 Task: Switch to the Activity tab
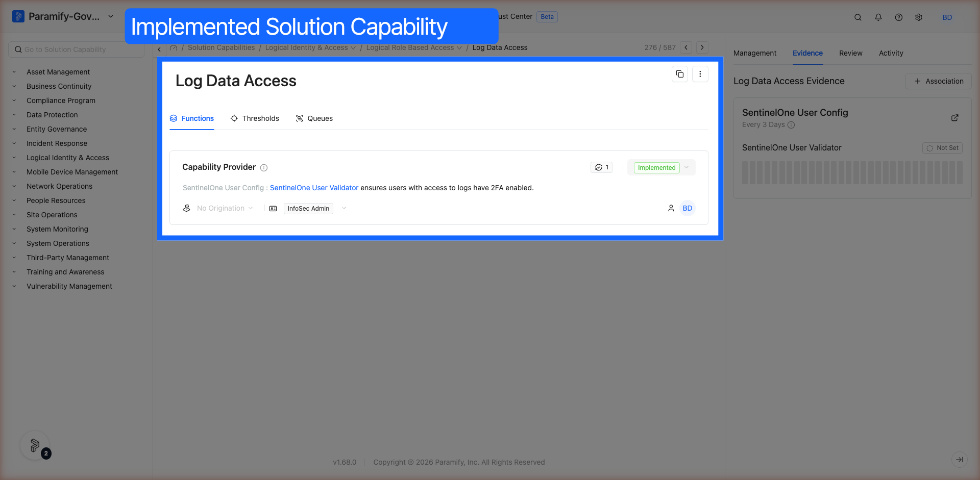[x=891, y=53]
